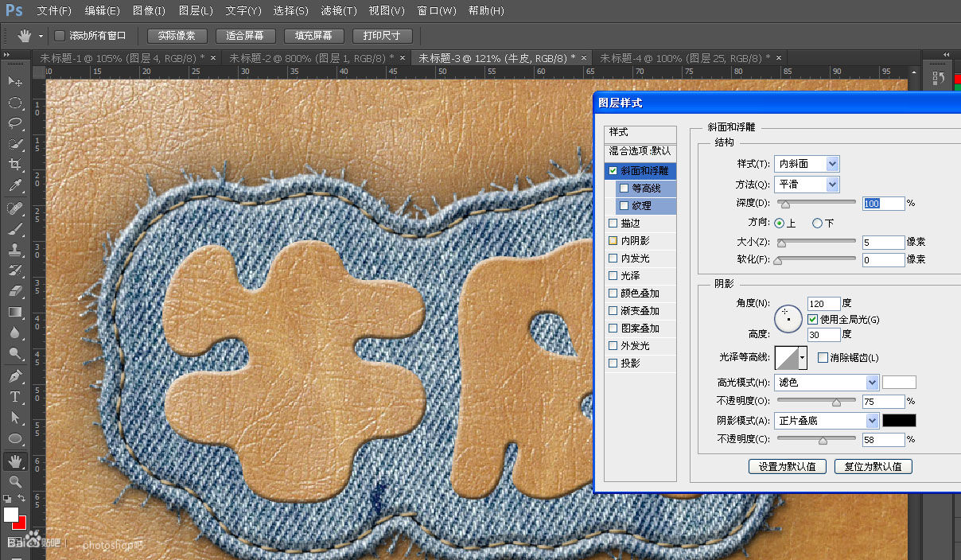
Task: Click 填充屏幕 button
Action: (x=313, y=36)
